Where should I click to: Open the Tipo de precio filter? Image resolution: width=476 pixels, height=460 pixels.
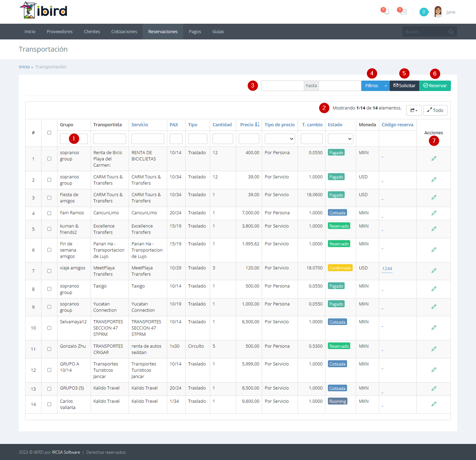[x=280, y=139]
